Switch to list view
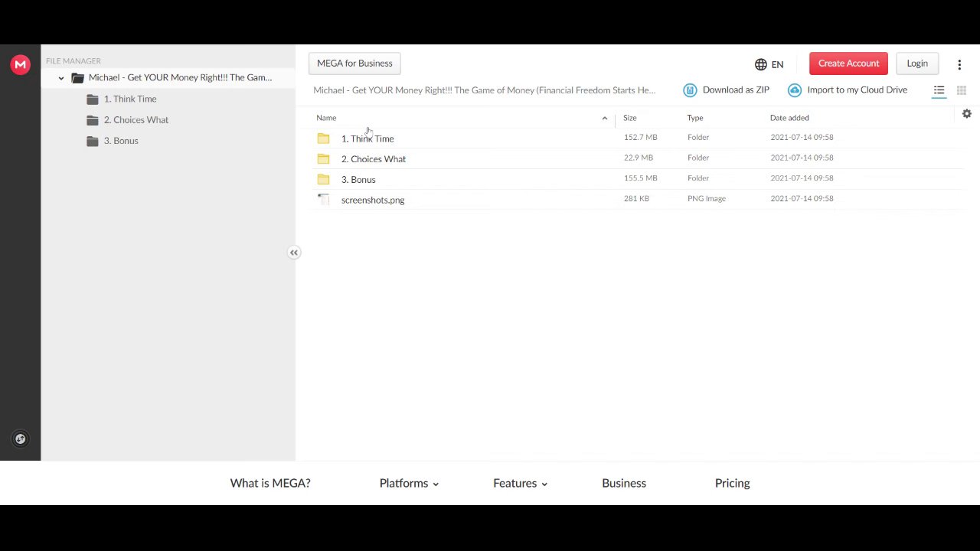 point(939,90)
